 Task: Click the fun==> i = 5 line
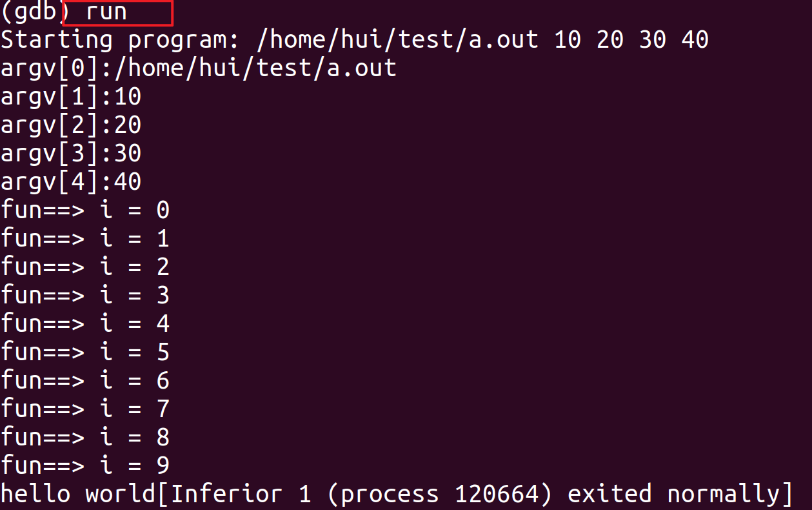point(85,352)
